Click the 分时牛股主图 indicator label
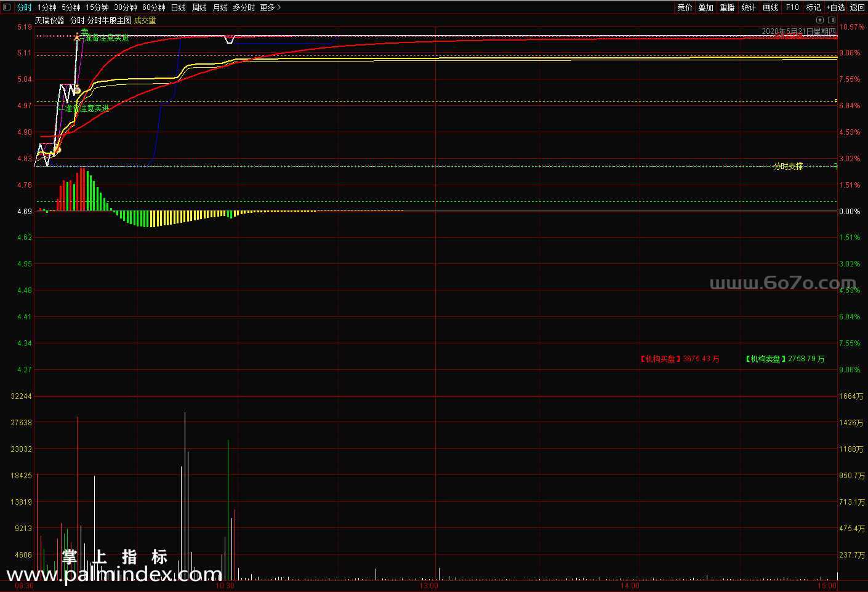 pyautogui.click(x=110, y=20)
